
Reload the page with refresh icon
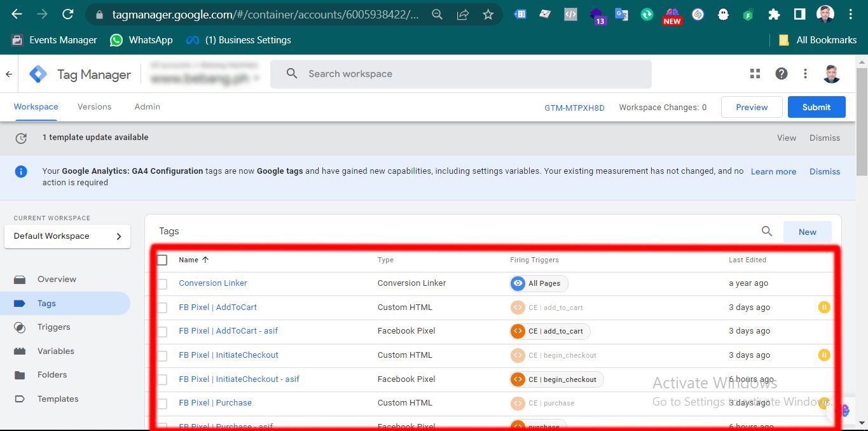(67, 14)
